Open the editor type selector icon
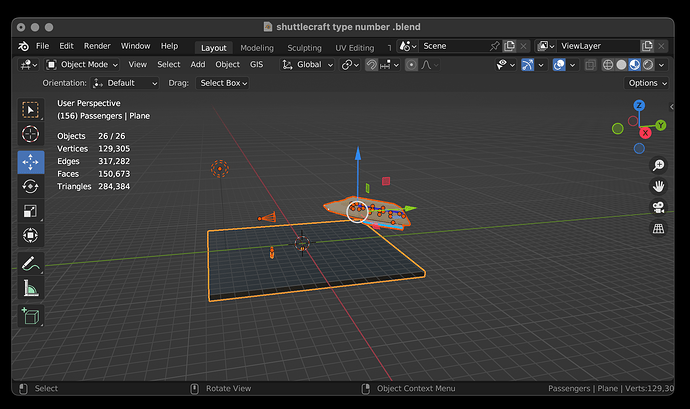This screenshot has width=690, height=409. 29,65
